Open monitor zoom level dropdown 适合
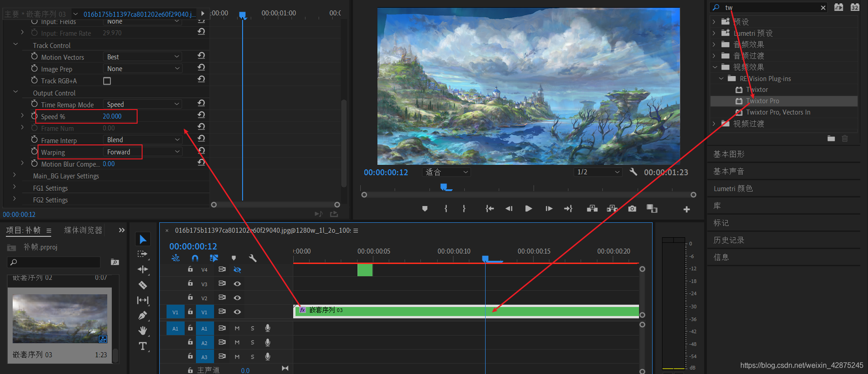This screenshot has height=374, width=868. 447,172
